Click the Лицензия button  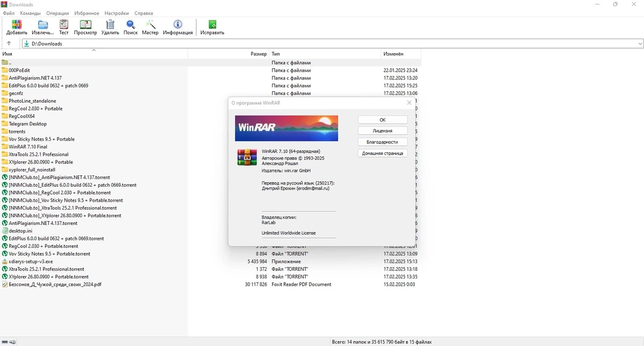[383, 131]
